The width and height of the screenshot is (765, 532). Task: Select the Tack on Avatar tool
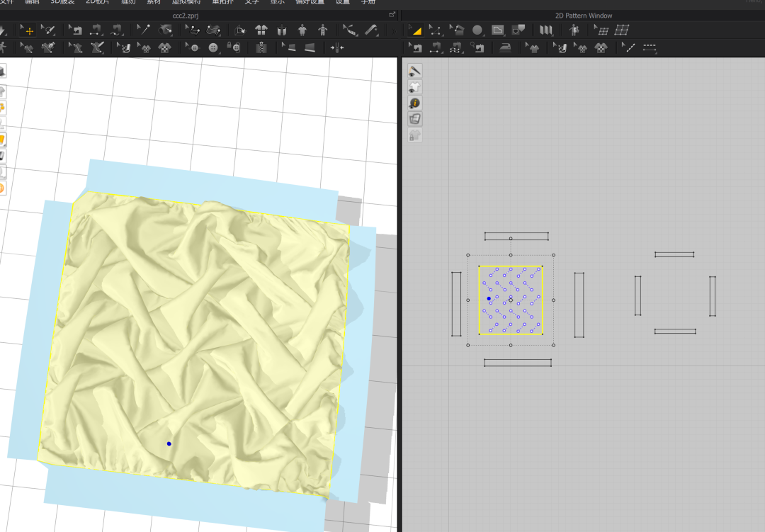point(166,30)
